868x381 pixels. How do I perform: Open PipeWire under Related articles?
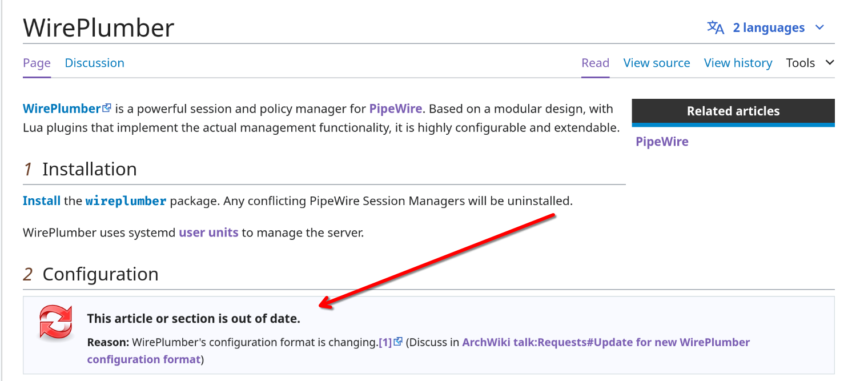pos(662,142)
